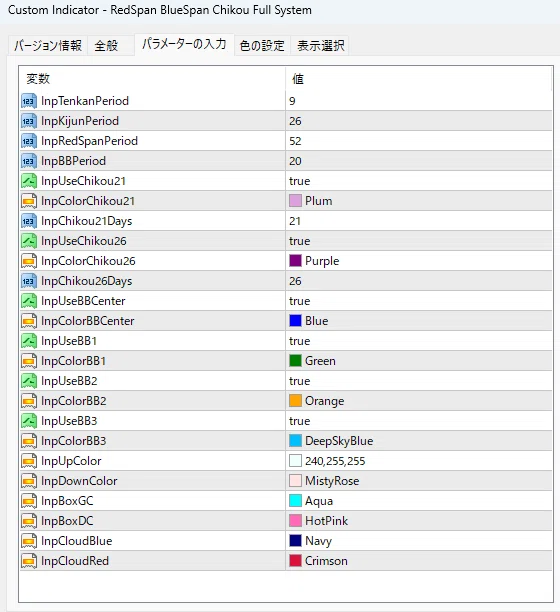
Task: Click the color-type icon beside InpColorChikou26
Action: pyautogui.click(x=29, y=261)
